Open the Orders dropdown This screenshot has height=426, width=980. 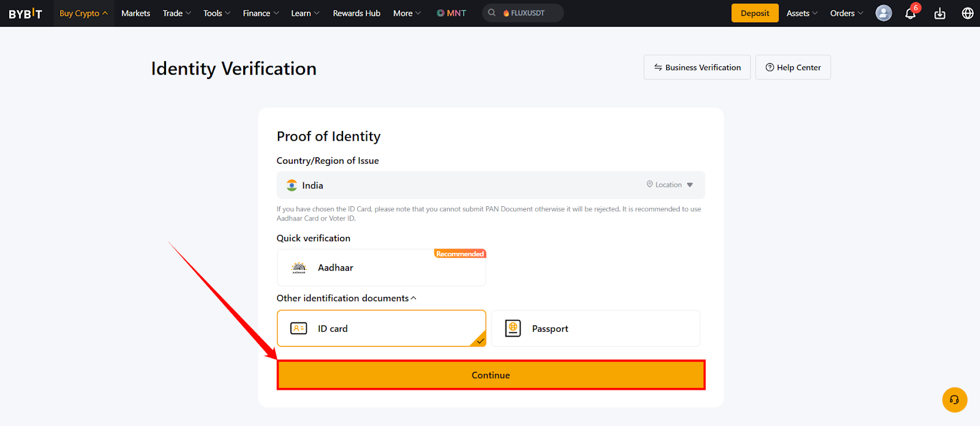coord(846,13)
